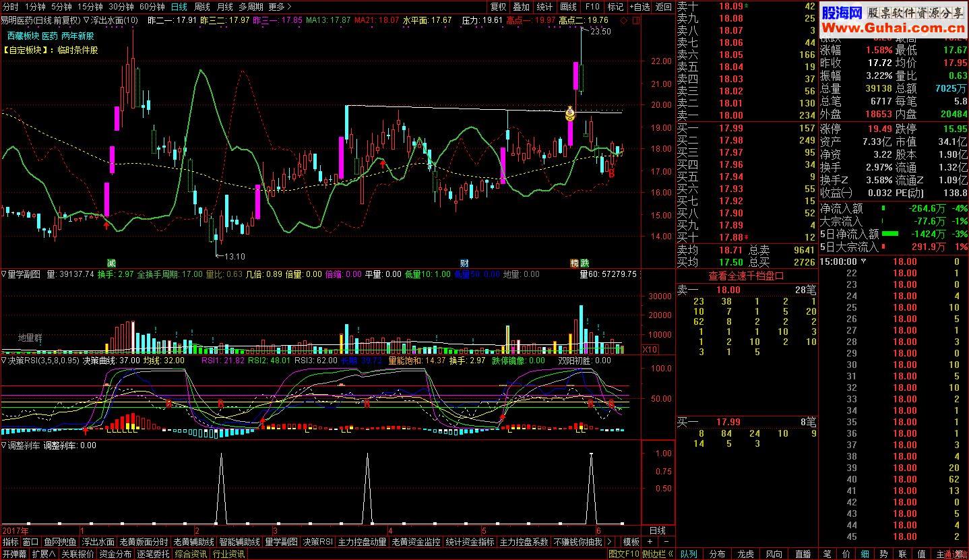
Task: Click the red diamond icon in chart header
Action: [624, 20]
